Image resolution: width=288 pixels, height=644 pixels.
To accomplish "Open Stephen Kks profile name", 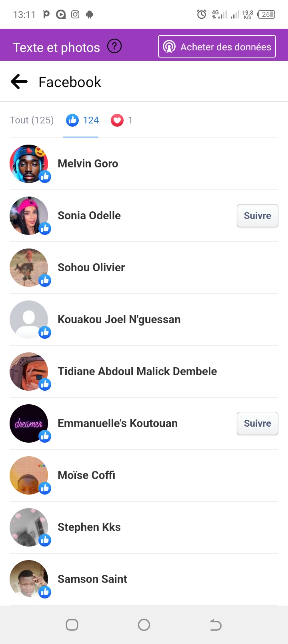I will (89, 527).
